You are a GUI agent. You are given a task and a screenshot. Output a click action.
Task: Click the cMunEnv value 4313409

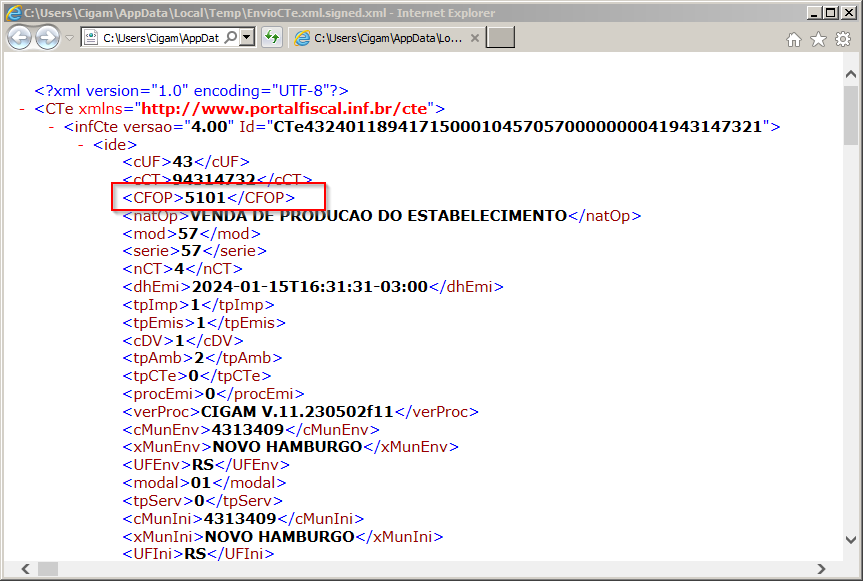click(248, 429)
